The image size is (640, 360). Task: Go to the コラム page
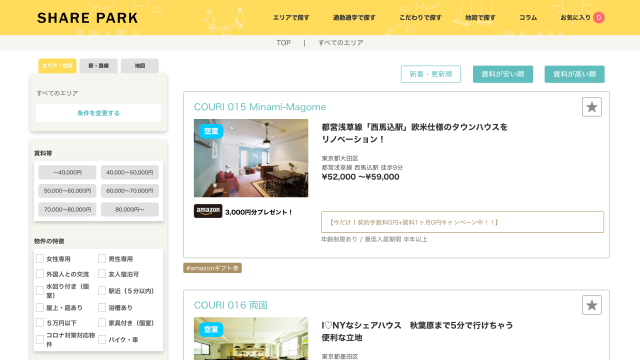tap(528, 18)
